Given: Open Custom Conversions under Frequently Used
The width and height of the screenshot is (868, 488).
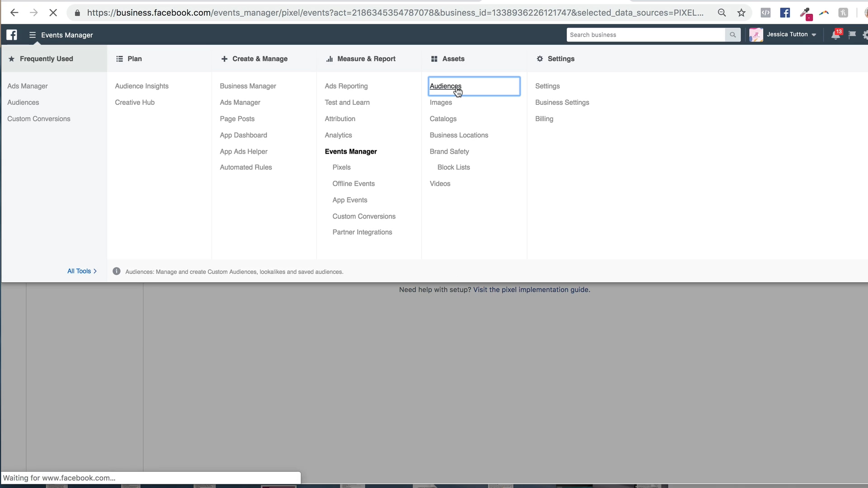Looking at the screenshot, I should coord(39,119).
